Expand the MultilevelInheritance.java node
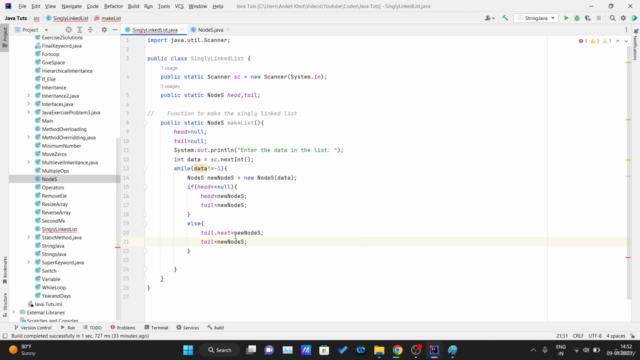 tap(29, 162)
